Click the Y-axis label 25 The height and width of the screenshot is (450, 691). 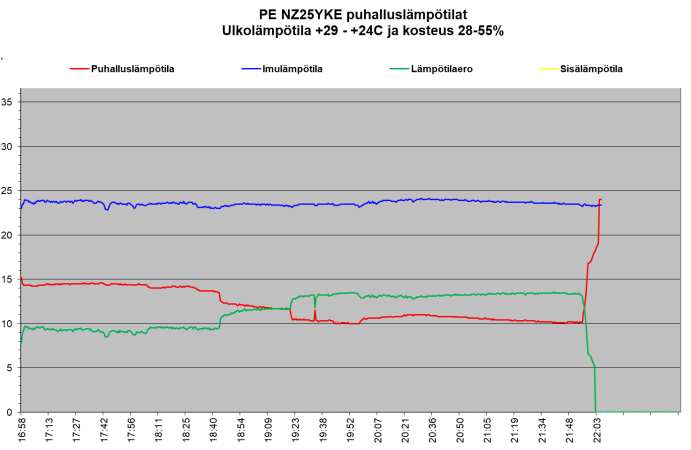coord(8,191)
